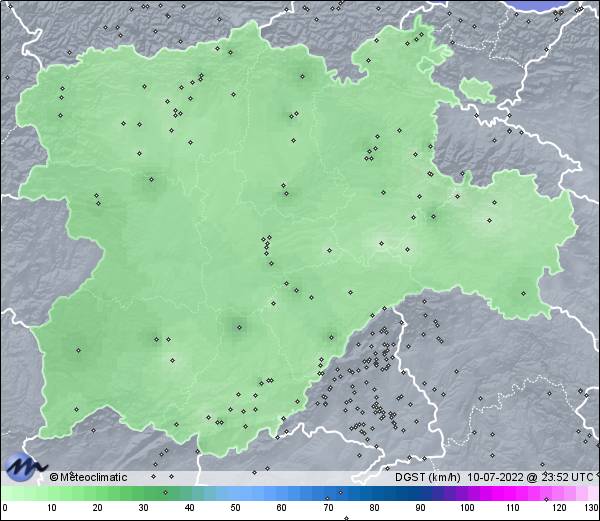Pick the purple swatch above 90
Image resolution: width=600 pixels, height=521 pixels.
pos(419,493)
